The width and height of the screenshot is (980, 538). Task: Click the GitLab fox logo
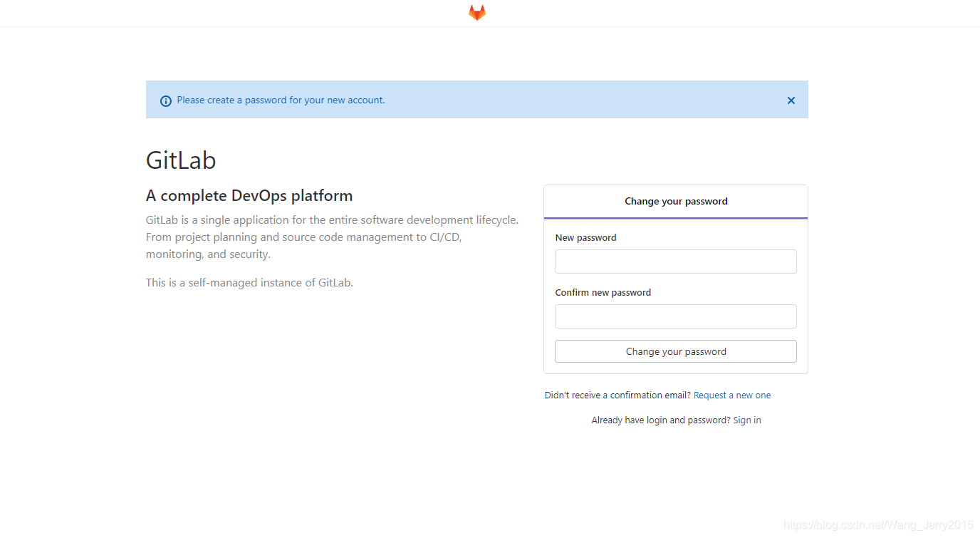point(477,13)
